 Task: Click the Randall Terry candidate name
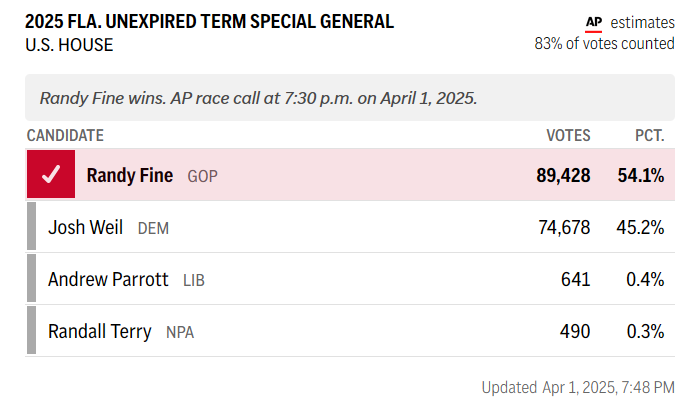point(100,331)
